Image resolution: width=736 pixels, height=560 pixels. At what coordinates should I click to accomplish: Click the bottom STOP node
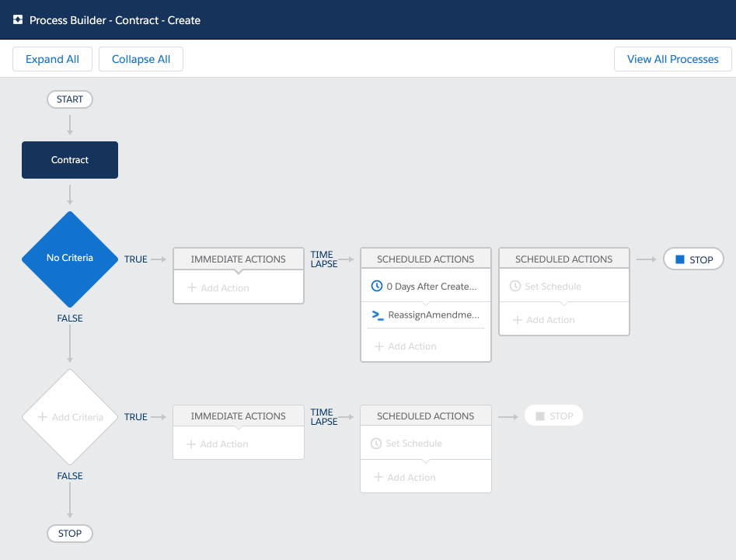point(70,534)
